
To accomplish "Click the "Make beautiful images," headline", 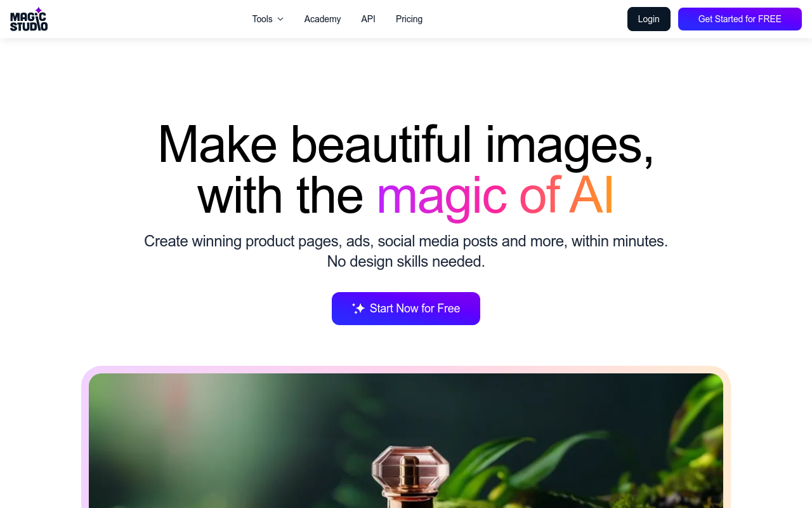I will coord(406,144).
